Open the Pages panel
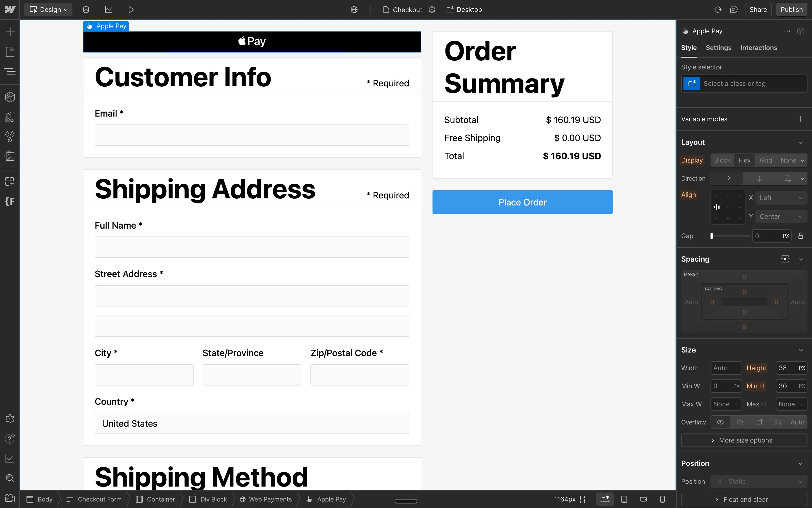 click(10, 52)
